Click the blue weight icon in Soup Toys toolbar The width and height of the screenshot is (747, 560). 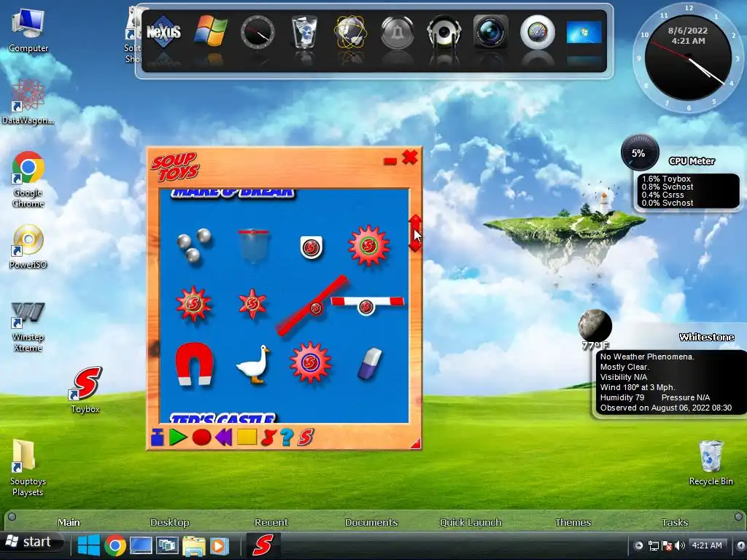coord(158,437)
